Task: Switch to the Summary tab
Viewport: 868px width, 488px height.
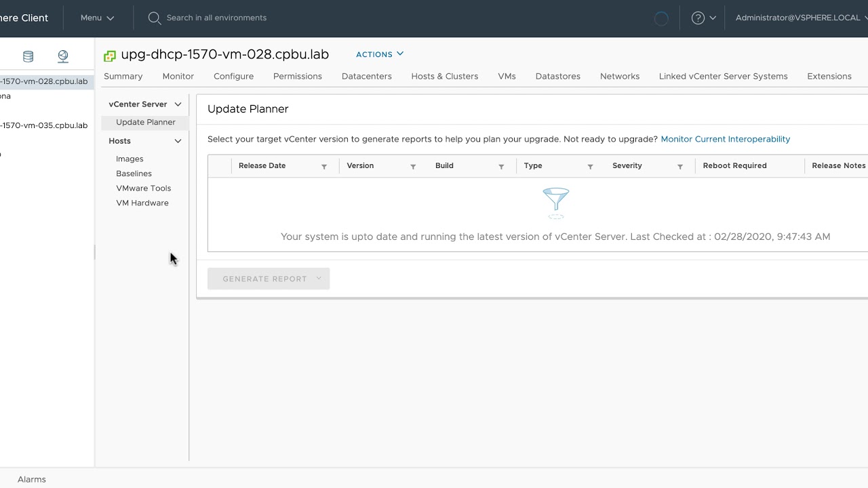Action: (x=123, y=76)
